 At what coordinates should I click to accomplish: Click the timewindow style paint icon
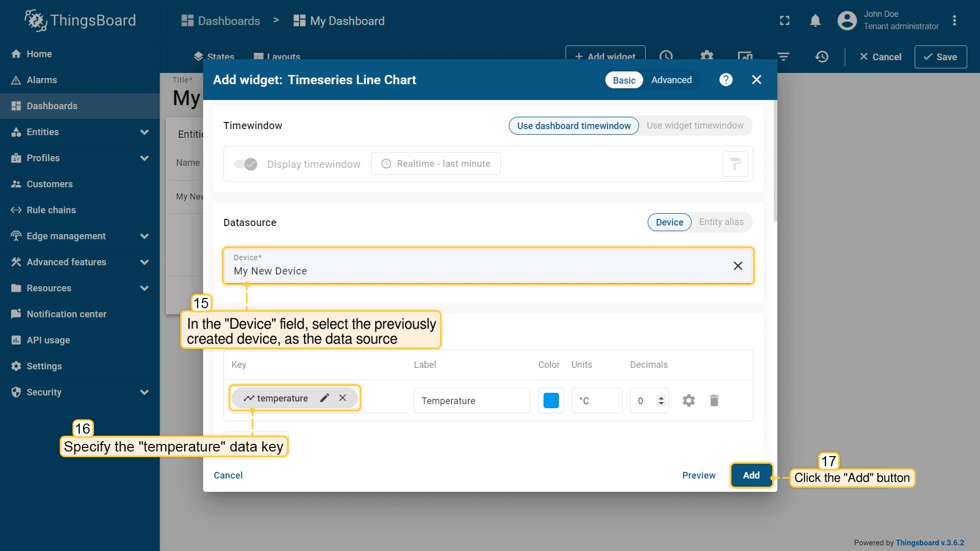(735, 164)
